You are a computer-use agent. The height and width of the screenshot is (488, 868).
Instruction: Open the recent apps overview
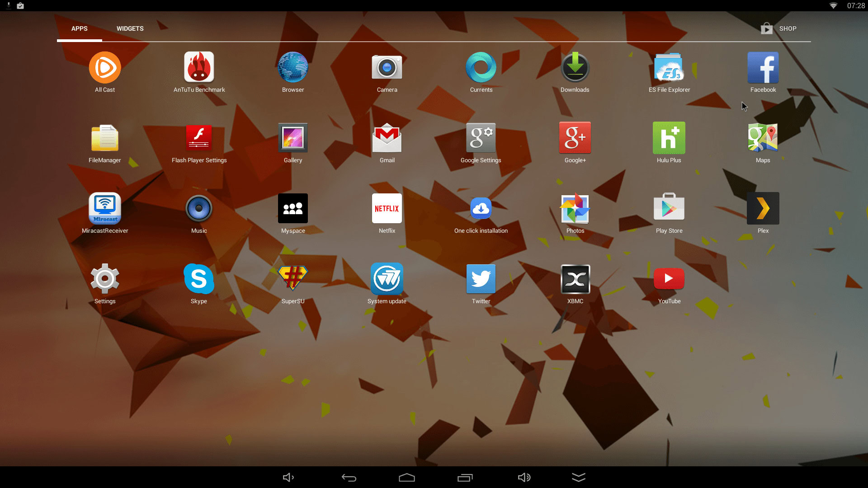(x=465, y=477)
